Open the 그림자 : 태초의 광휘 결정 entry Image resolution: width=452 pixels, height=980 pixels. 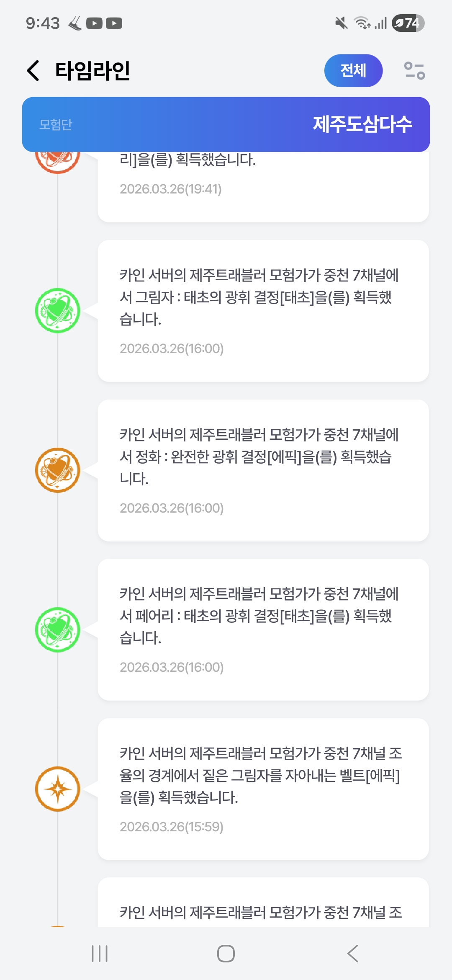[263, 311]
